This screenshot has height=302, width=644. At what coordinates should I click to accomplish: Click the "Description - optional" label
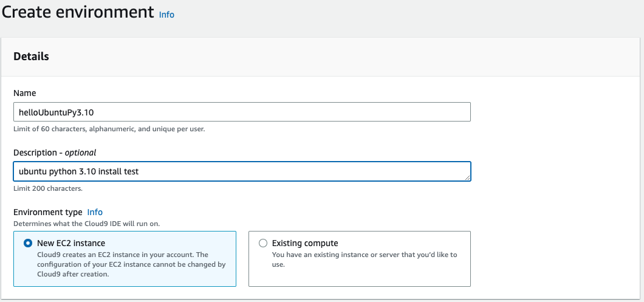[x=55, y=153]
